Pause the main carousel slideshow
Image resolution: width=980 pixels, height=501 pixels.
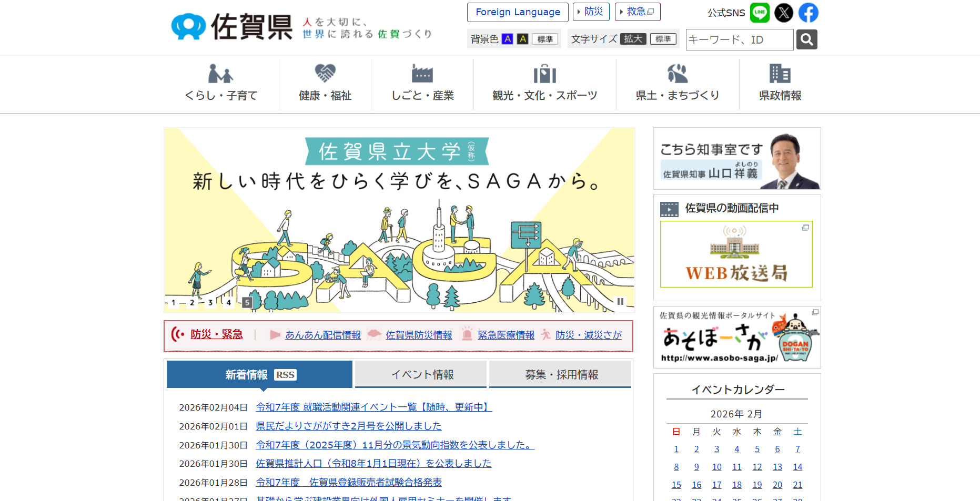point(620,301)
